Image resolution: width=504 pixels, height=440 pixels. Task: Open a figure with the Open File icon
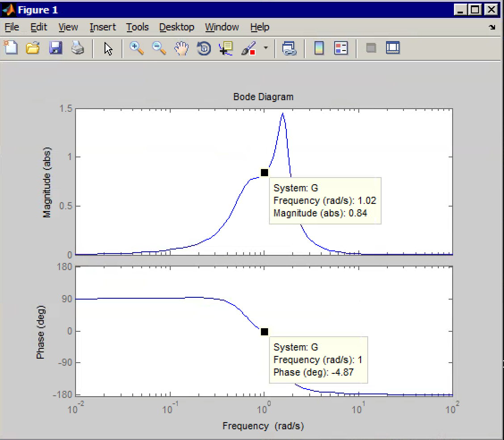(33, 48)
